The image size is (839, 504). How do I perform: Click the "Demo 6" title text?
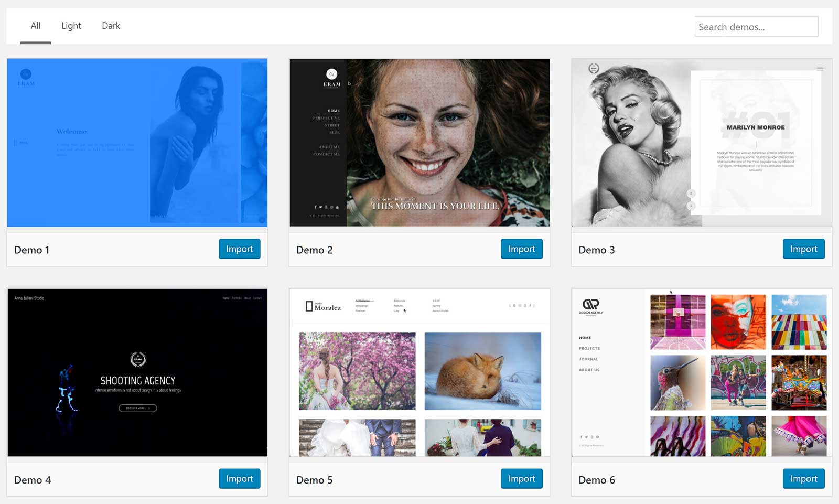pyautogui.click(x=597, y=480)
